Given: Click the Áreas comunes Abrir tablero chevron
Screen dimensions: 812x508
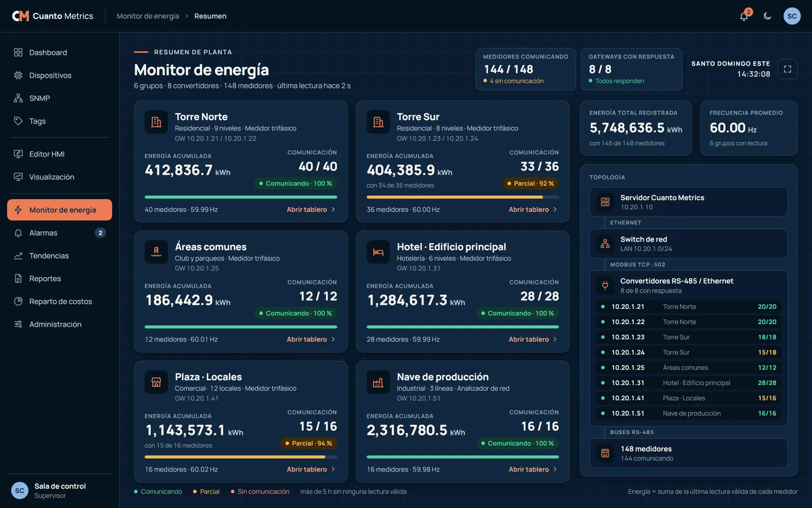Looking at the screenshot, I should point(333,339).
